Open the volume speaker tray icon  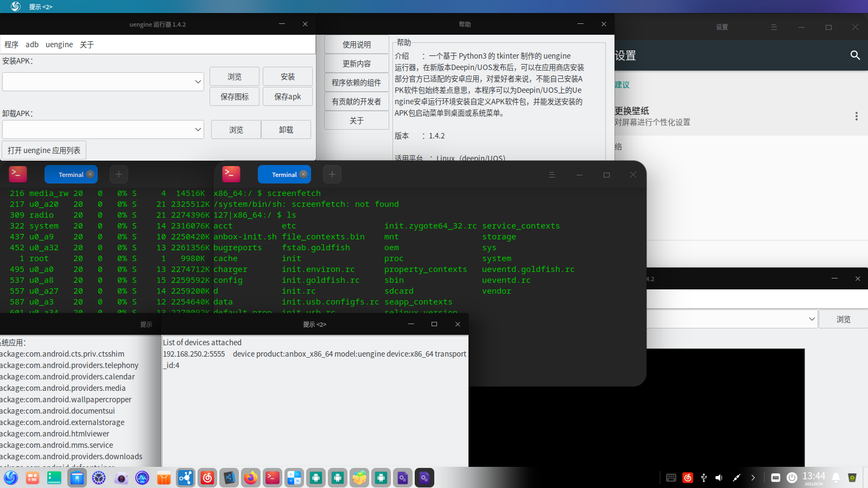pos(719,478)
